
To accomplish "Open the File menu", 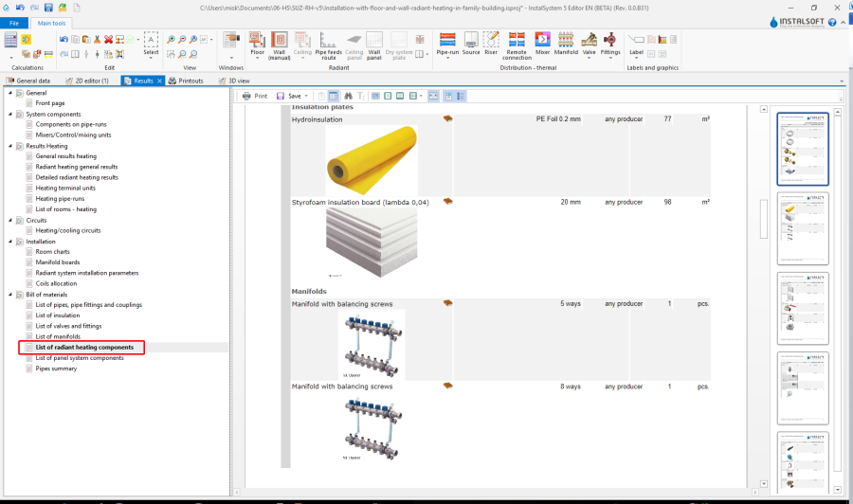I will (x=14, y=22).
